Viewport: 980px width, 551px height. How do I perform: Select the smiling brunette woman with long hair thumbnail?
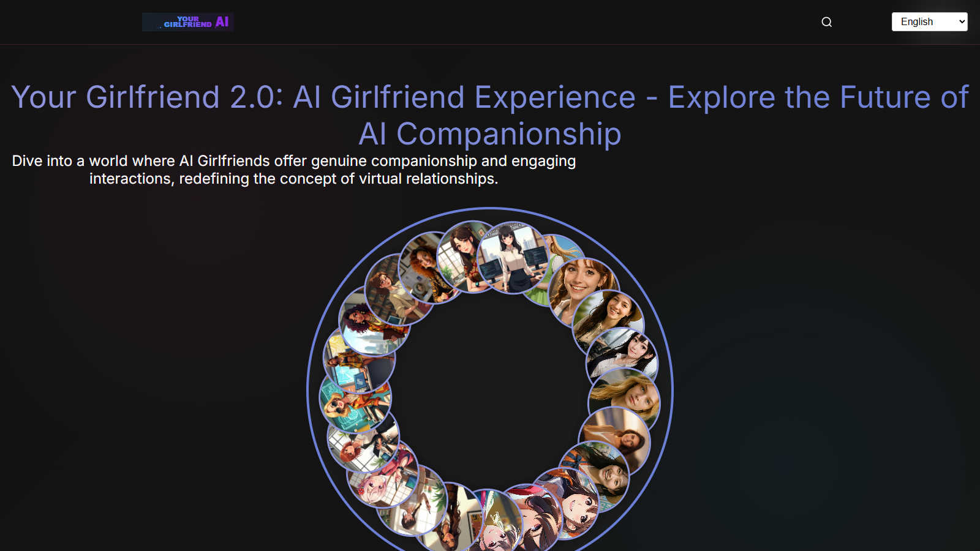608,326
